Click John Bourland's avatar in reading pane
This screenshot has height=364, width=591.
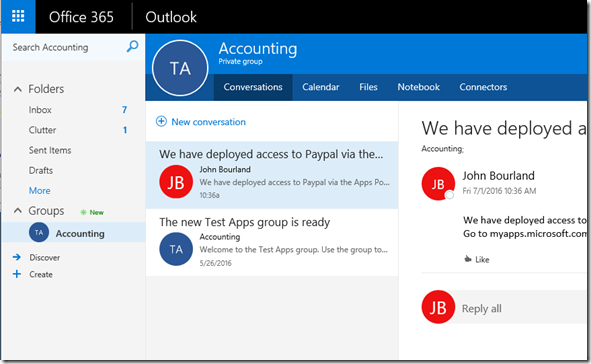point(438,184)
